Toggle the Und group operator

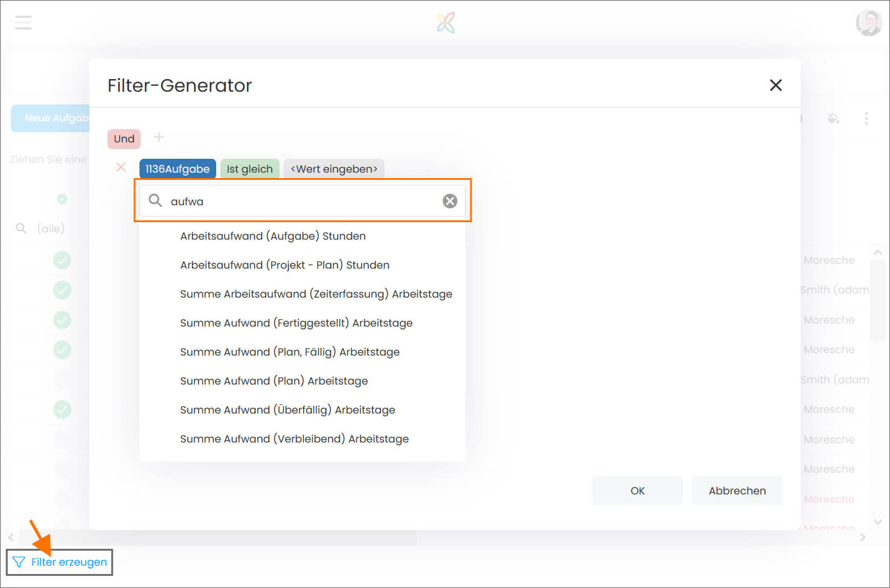click(124, 139)
